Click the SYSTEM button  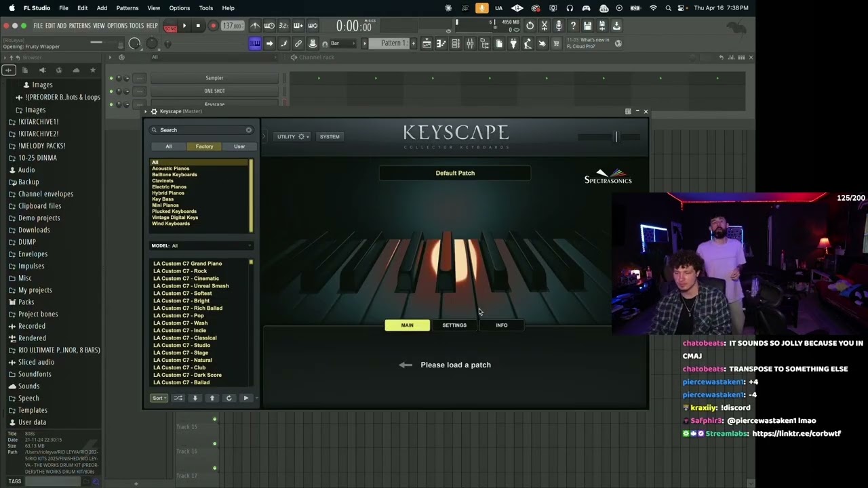point(330,136)
